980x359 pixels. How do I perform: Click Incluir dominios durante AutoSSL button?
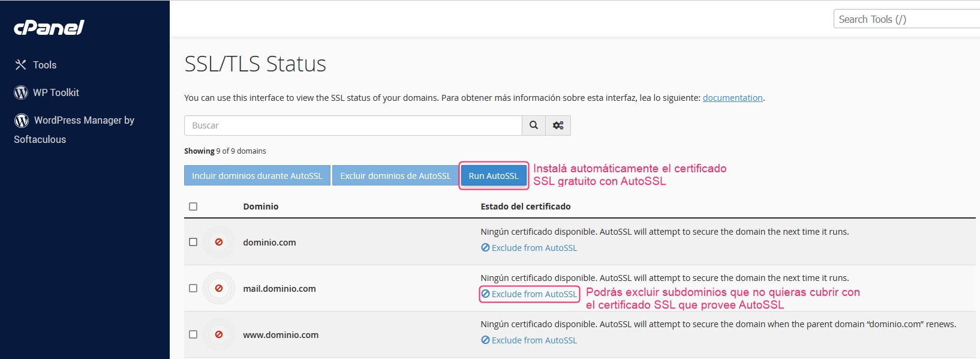click(x=257, y=176)
